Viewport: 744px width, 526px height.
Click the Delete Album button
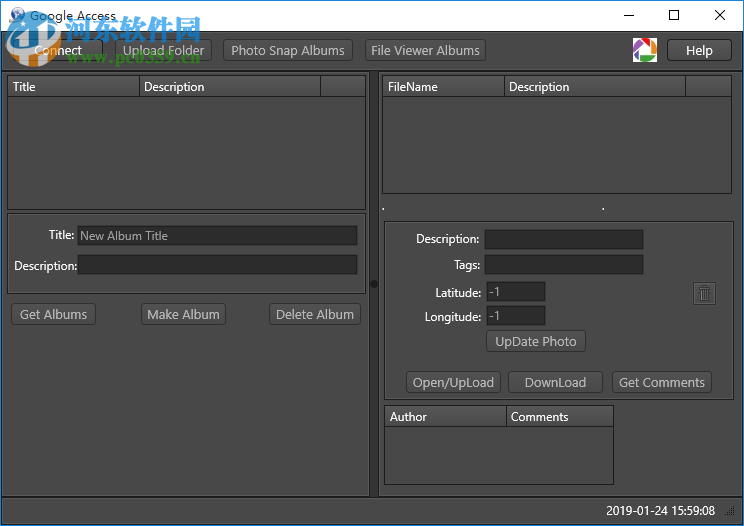point(315,314)
